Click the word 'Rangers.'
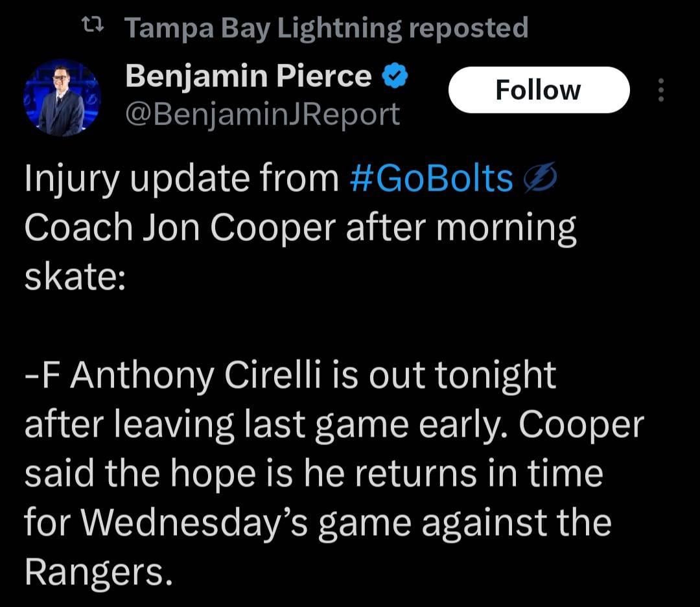The height and width of the screenshot is (607, 700). 99,571
